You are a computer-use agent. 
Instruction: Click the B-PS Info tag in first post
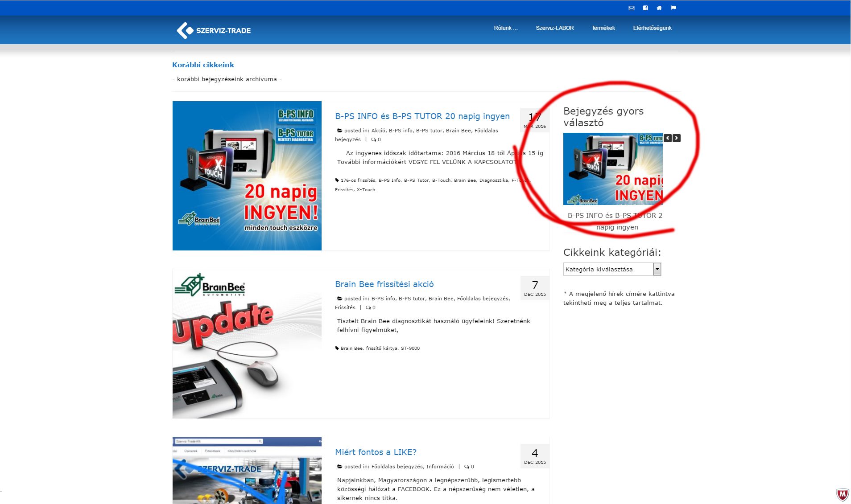(x=389, y=180)
